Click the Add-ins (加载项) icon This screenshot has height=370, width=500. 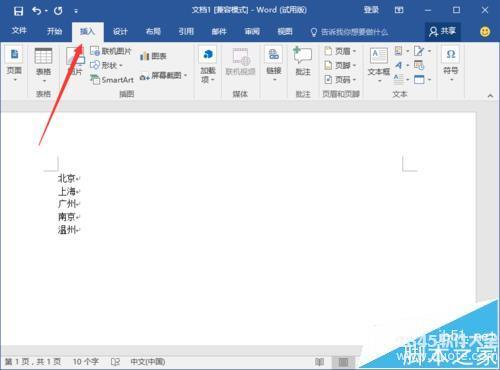click(x=208, y=54)
